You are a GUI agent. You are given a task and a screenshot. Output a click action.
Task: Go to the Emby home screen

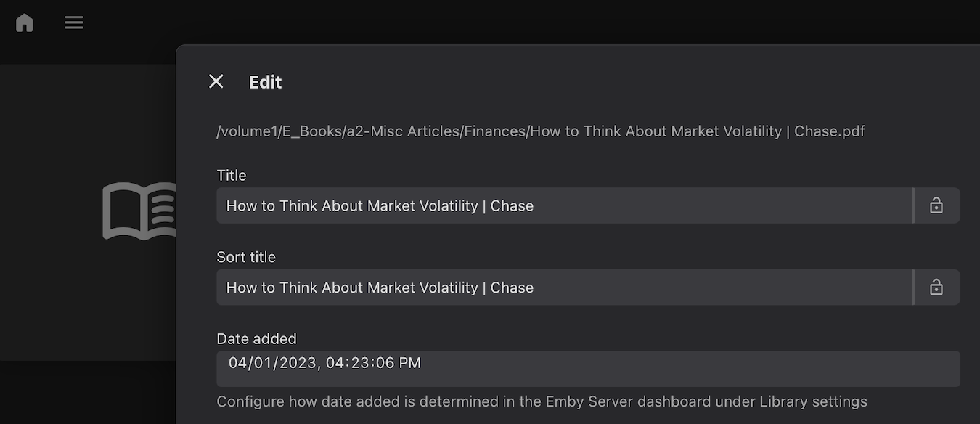point(25,23)
